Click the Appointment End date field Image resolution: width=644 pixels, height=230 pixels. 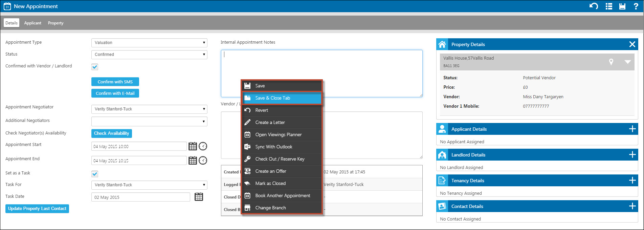(139, 161)
